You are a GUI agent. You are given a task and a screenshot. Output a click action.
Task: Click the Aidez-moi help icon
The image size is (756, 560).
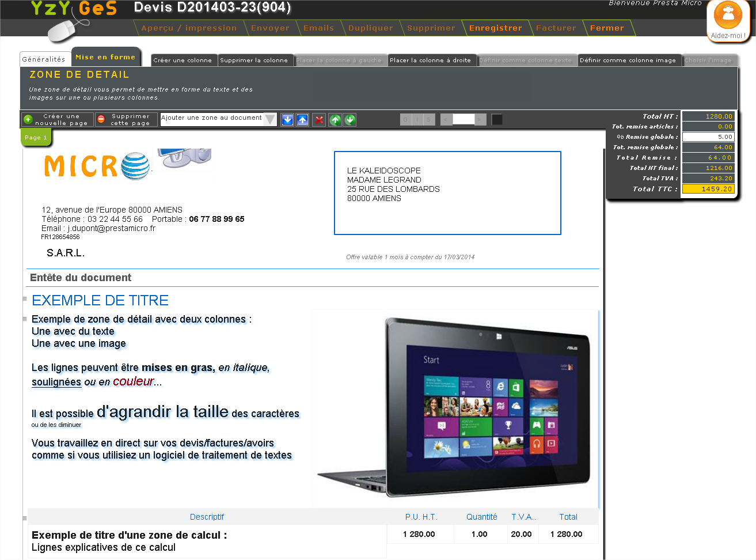[x=728, y=20]
